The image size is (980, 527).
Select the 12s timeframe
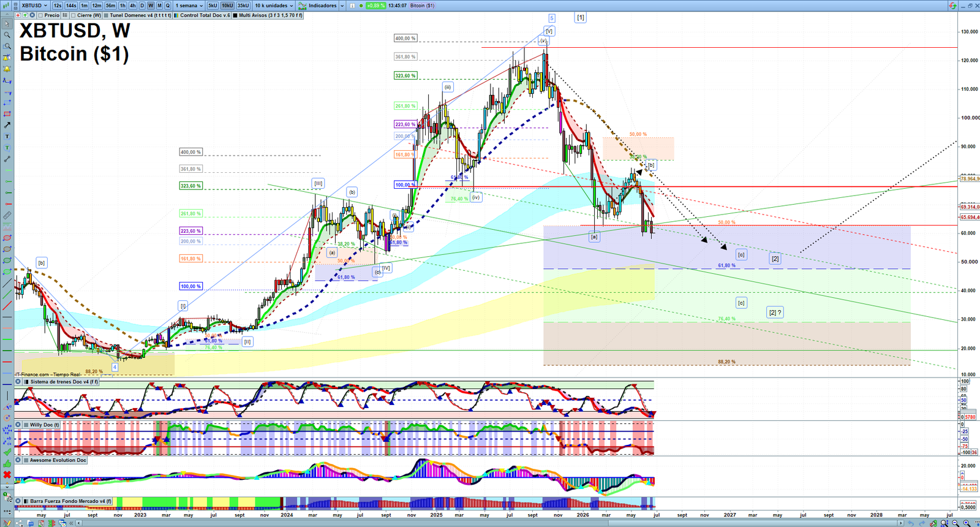[x=58, y=6]
